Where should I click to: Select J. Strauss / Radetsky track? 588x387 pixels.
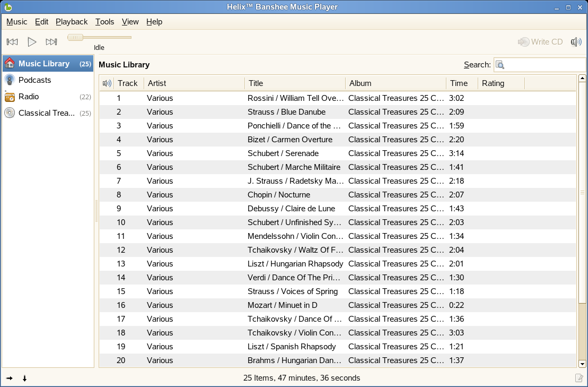(x=338, y=181)
